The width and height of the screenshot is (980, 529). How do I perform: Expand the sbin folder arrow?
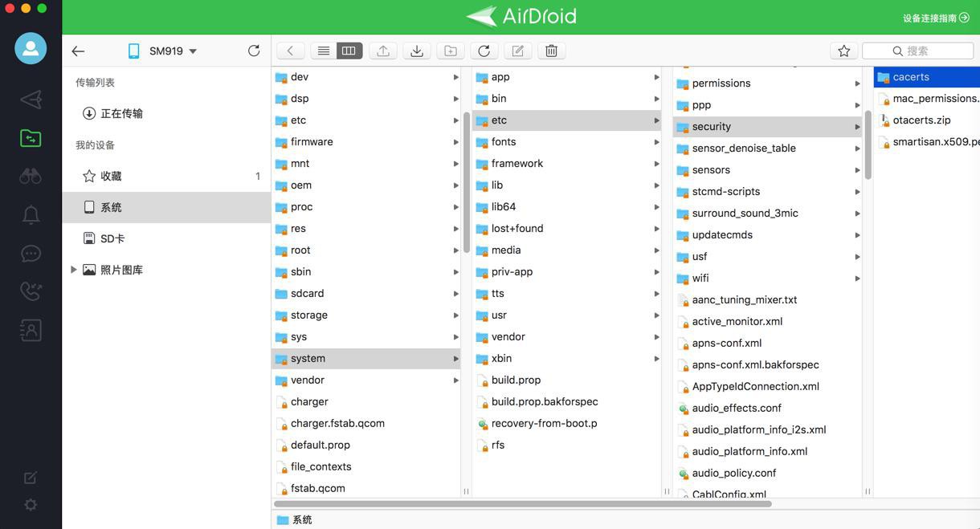coord(455,272)
